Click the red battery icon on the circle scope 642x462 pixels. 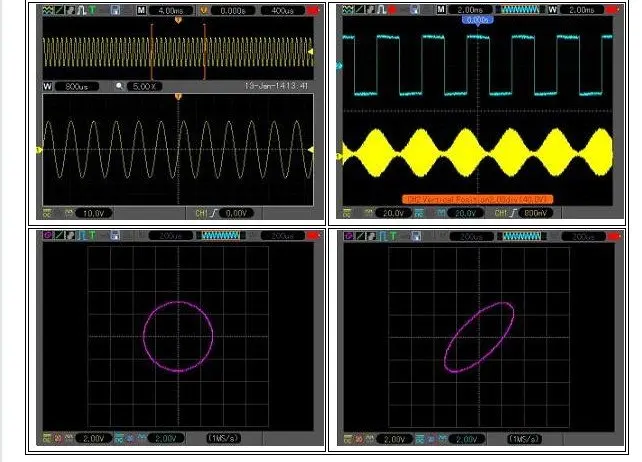tap(313, 236)
